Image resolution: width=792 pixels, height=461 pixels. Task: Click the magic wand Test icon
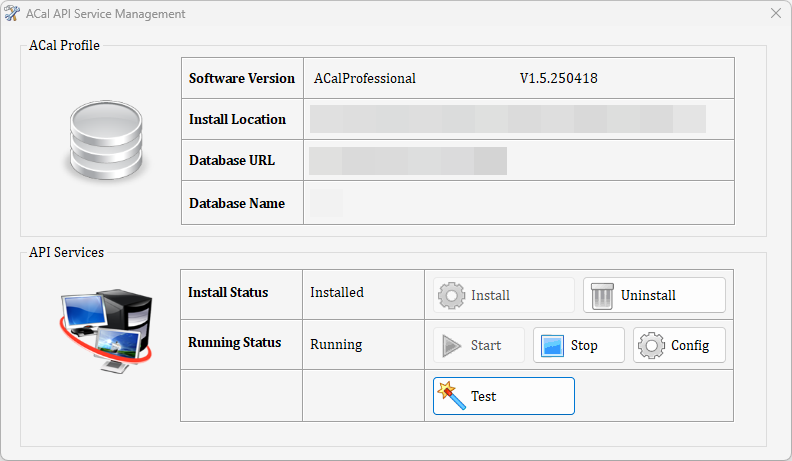coord(452,395)
